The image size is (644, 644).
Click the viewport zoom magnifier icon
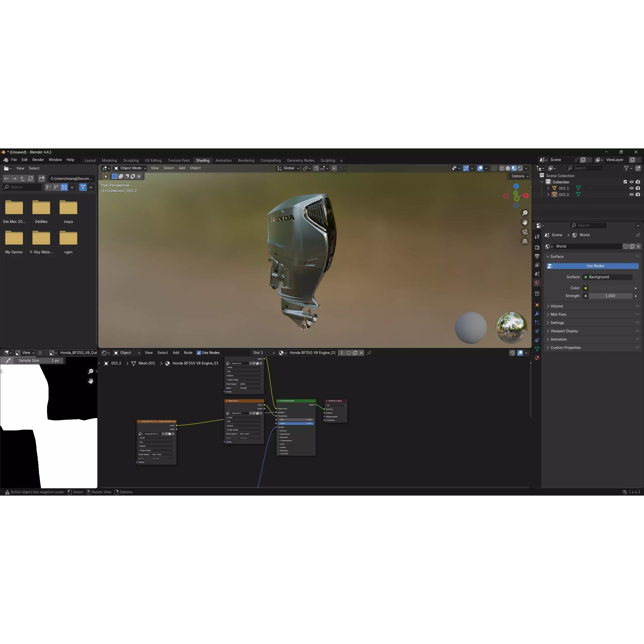click(x=525, y=213)
